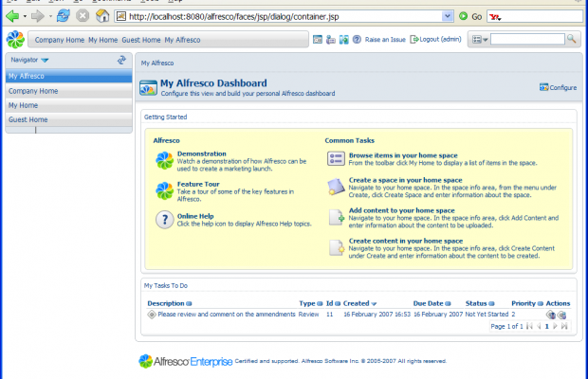Click the browser reload button
588x379 pixels.
[x=64, y=16]
